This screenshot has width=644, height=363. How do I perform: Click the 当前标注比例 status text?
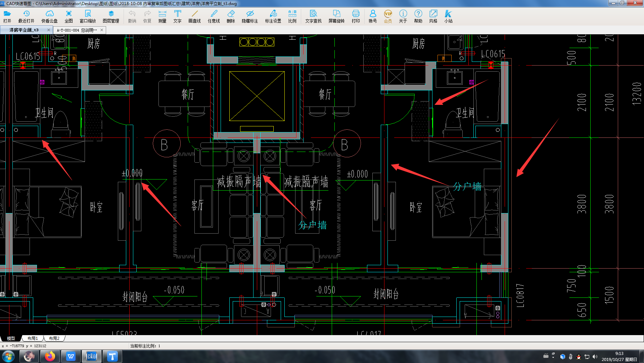[x=145, y=346]
